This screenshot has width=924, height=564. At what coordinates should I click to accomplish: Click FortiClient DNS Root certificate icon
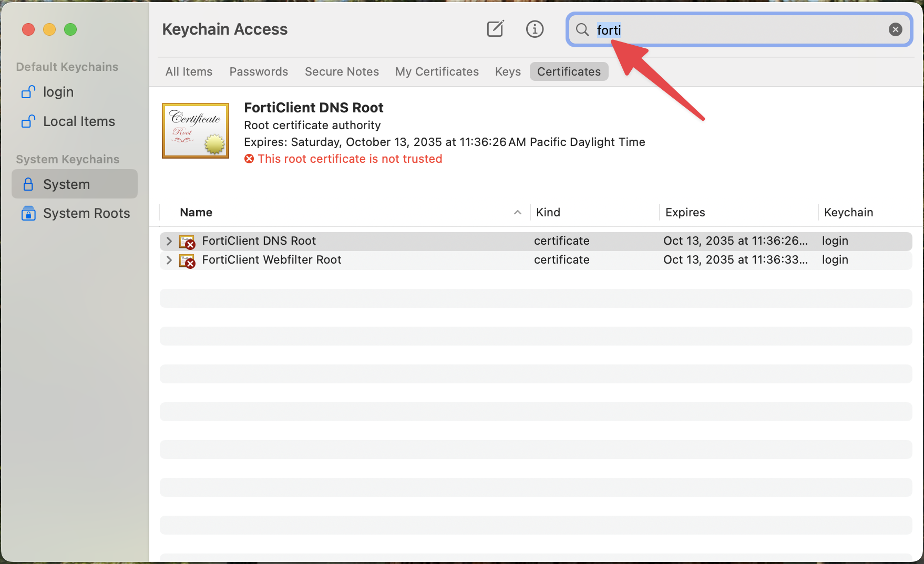pyautogui.click(x=187, y=242)
